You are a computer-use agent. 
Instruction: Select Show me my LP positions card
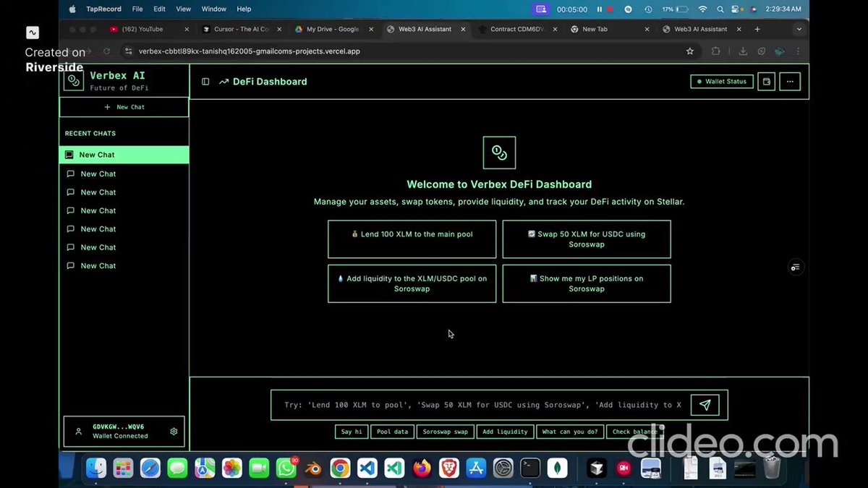[x=587, y=283]
